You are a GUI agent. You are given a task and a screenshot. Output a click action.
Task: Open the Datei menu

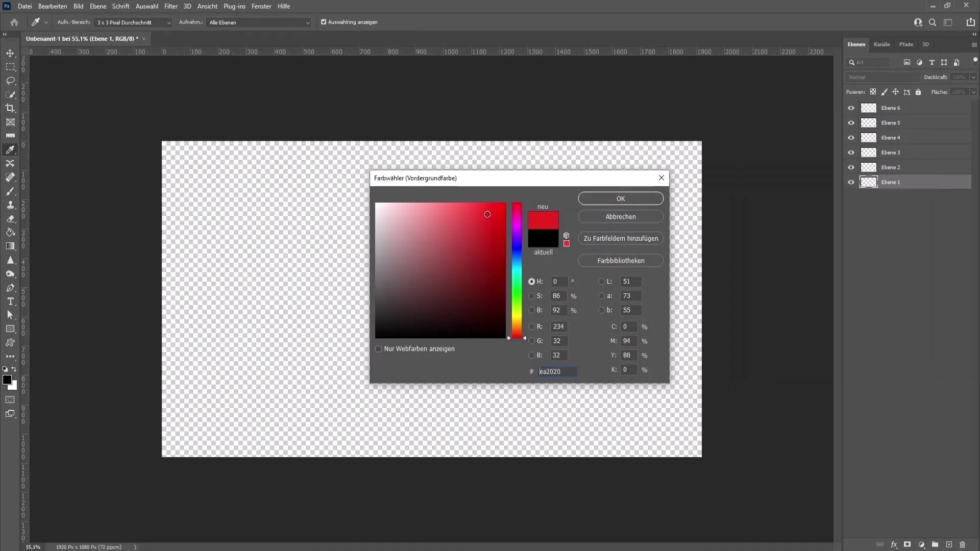(24, 6)
